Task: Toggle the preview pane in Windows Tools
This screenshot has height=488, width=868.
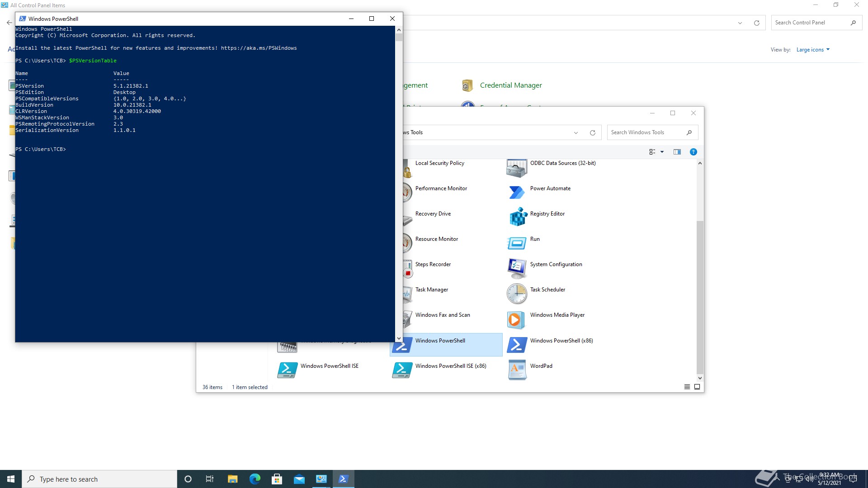Action: coord(677,152)
